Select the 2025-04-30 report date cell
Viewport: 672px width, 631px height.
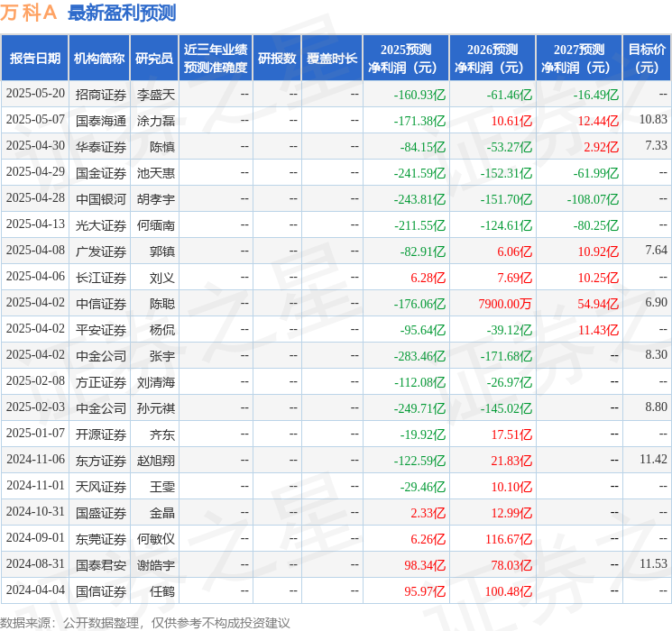tap(35, 146)
